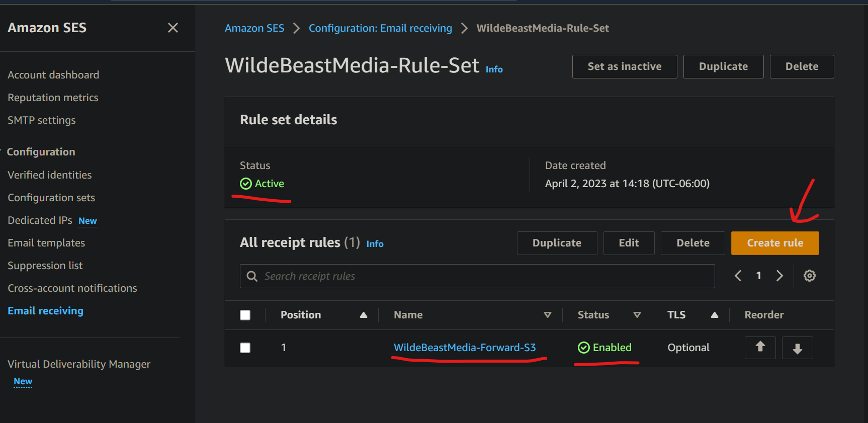Open Verified identities in the sidebar
The height and width of the screenshot is (423, 868).
(x=50, y=175)
